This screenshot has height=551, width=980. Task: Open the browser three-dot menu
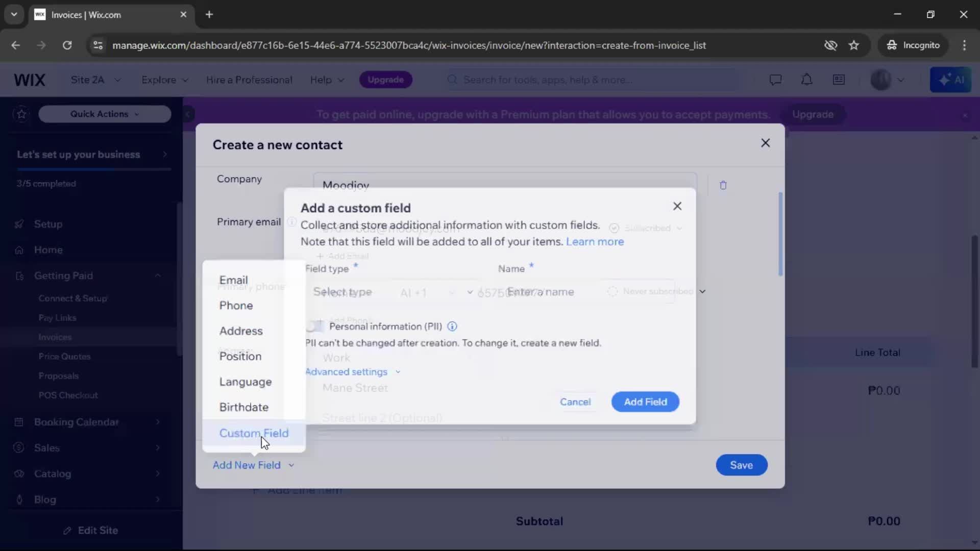964,45
